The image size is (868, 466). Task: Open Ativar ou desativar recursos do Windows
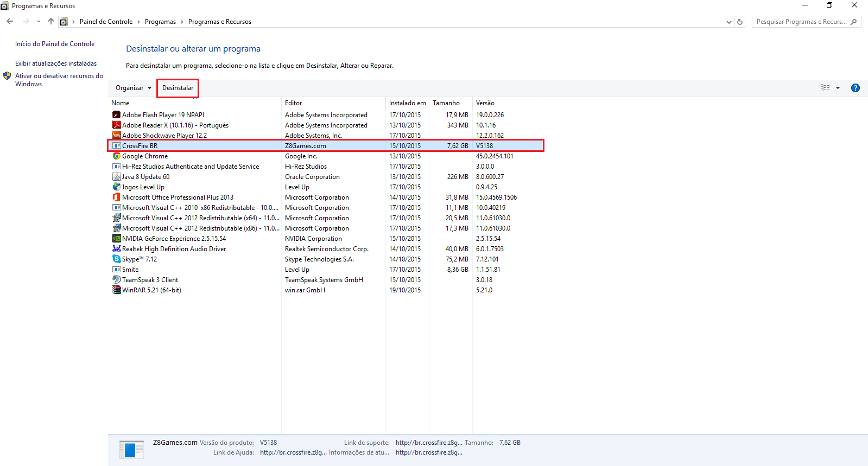coord(59,80)
